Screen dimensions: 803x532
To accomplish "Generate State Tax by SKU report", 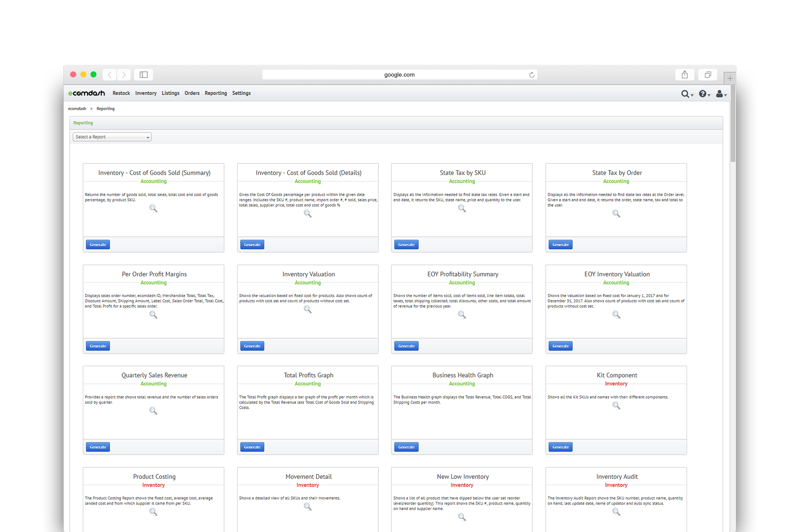I will (x=406, y=245).
